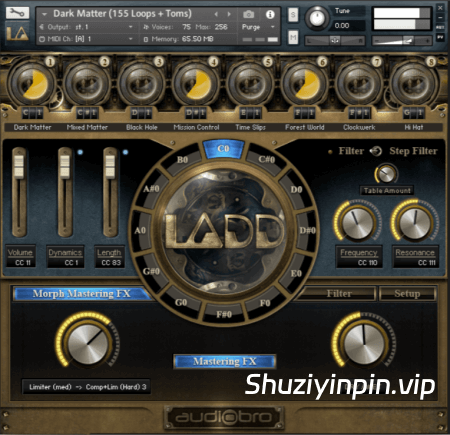Open the wrench instrument edit mode
Image resolution: width=450 pixels, height=435 pixels.
[17, 12]
